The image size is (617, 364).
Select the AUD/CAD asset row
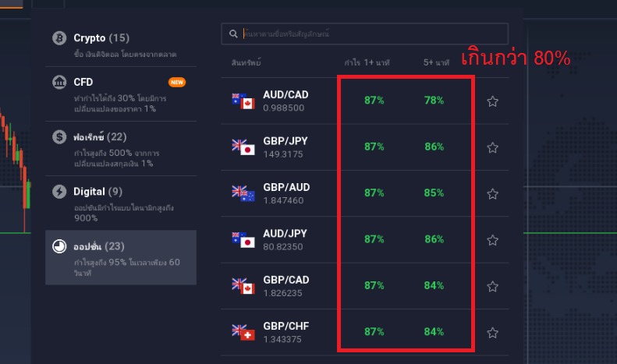tap(365, 101)
